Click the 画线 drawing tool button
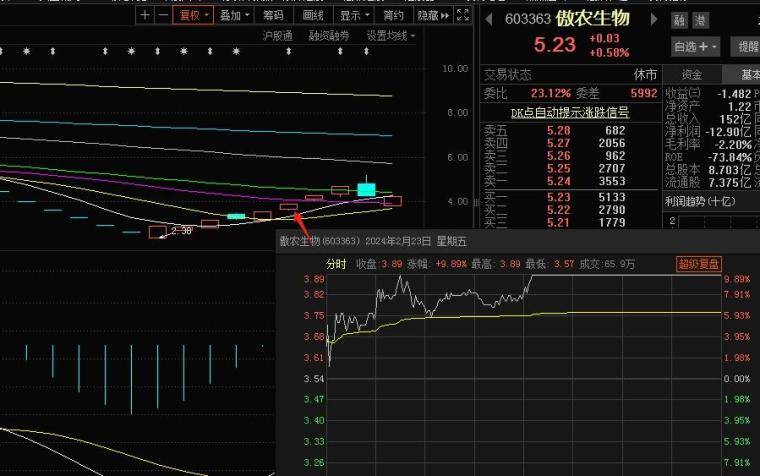 coord(313,16)
